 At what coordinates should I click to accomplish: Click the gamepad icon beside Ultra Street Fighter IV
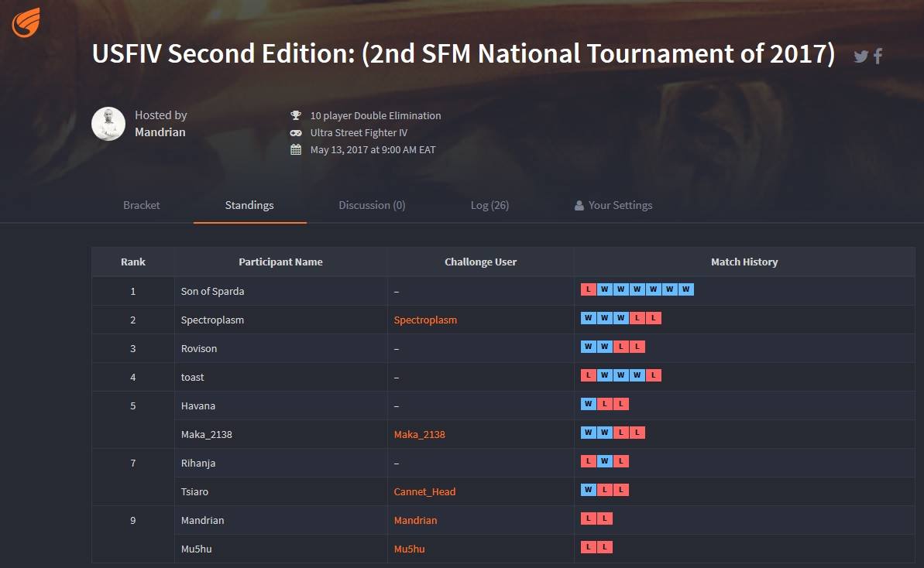(296, 132)
